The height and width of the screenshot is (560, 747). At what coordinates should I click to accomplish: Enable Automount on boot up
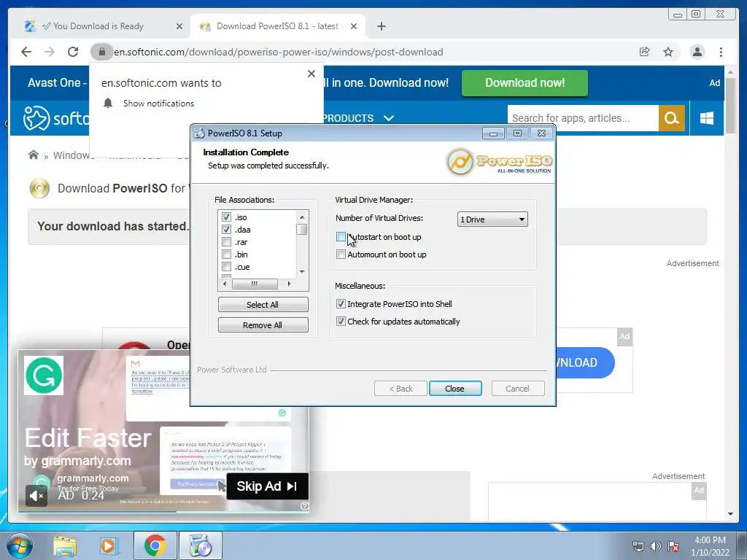(x=341, y=254)
